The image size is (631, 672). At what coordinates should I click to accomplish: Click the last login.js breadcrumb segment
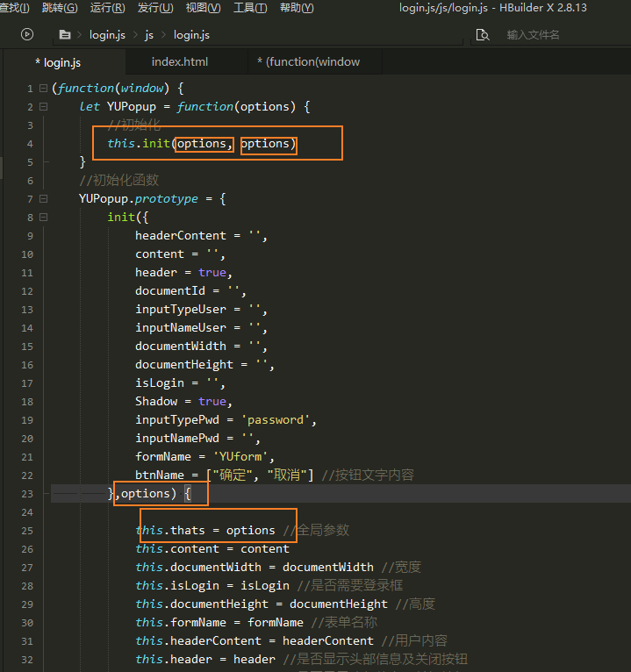(x=191, y=35)
